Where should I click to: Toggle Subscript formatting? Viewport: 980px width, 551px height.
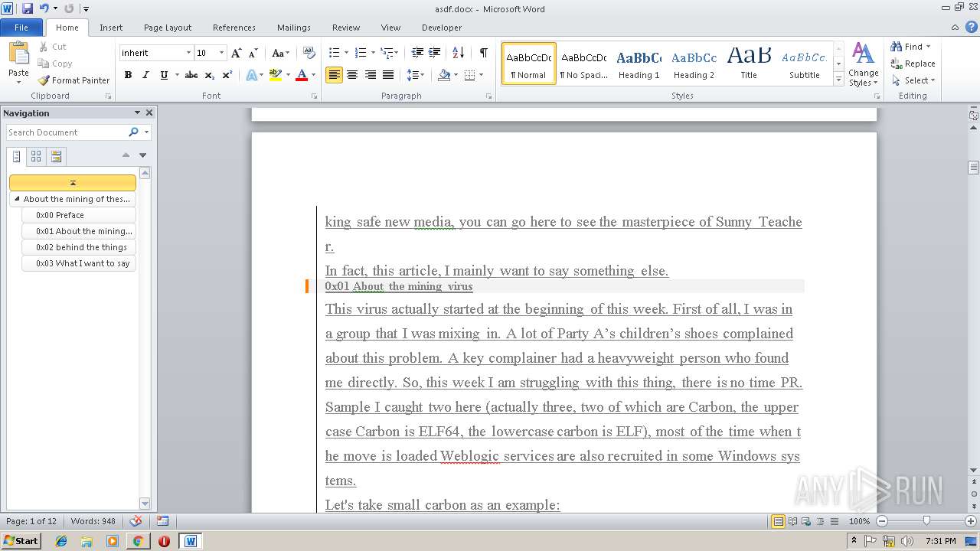[210, 75]
